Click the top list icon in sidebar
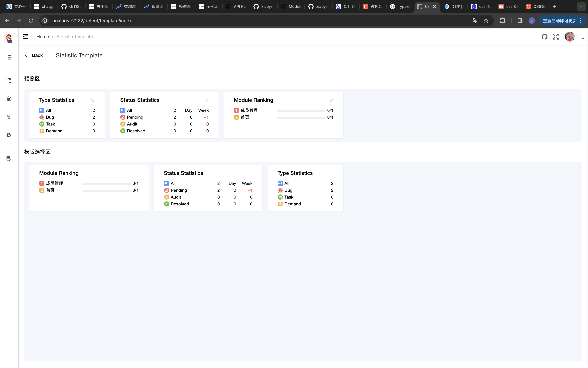The height and width of the screenshot is (368, 588). point(9,57)
